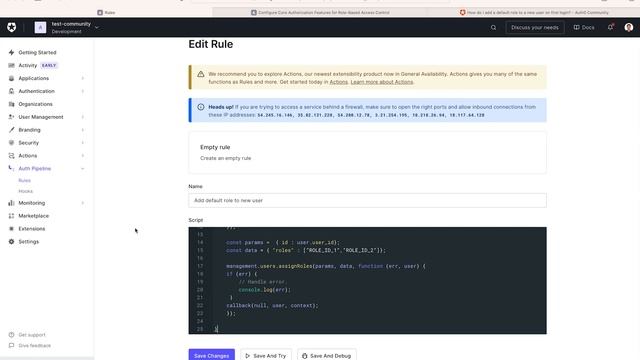
Task: Select the Empty rule template card
Action: point(367,152)
